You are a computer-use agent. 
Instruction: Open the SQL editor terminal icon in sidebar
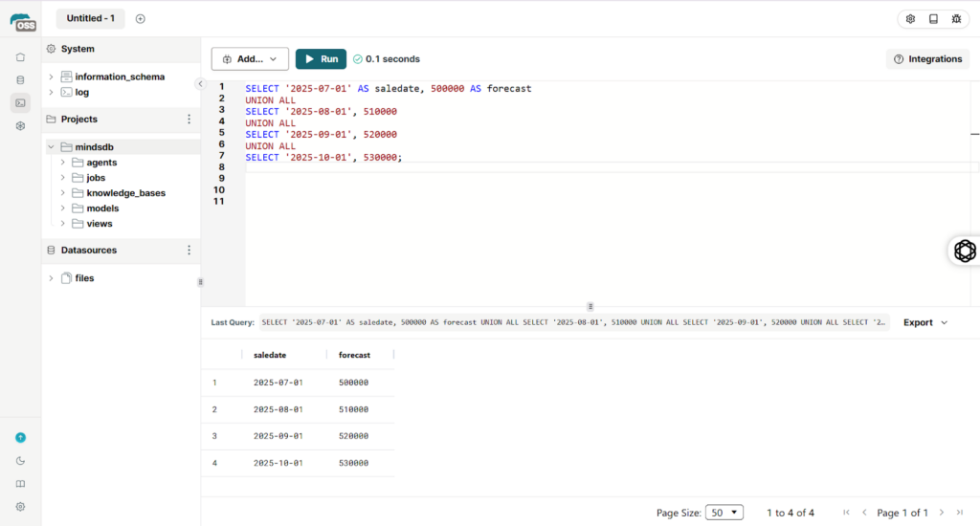click(20, 102)
